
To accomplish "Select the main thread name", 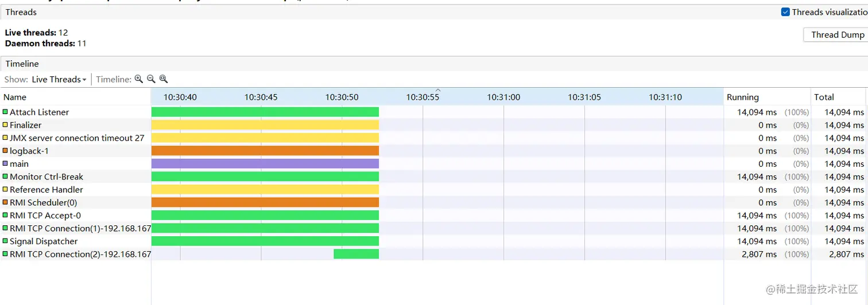I will tap(19, 164).
